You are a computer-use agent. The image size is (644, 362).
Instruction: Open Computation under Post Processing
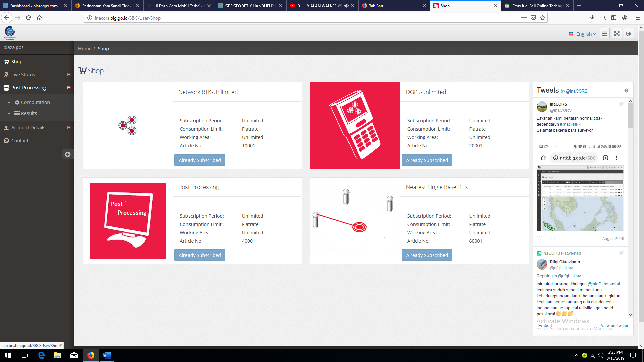(35, 102)
